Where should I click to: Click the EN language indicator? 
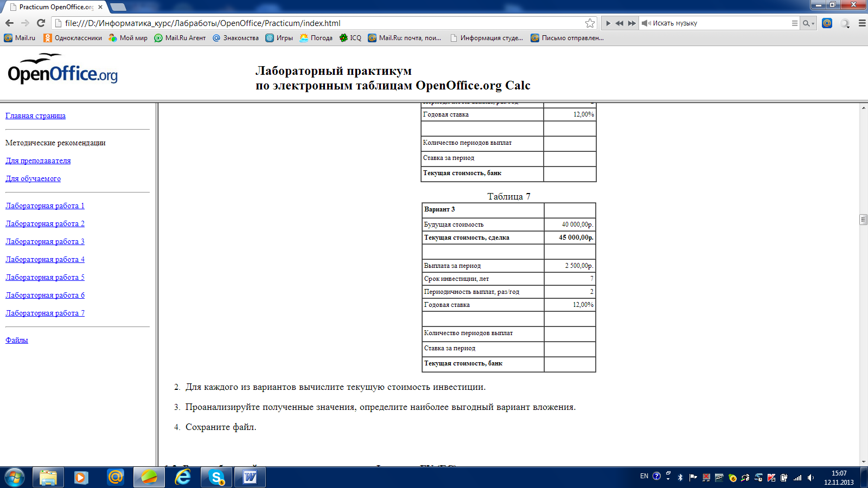pos(644,476)
